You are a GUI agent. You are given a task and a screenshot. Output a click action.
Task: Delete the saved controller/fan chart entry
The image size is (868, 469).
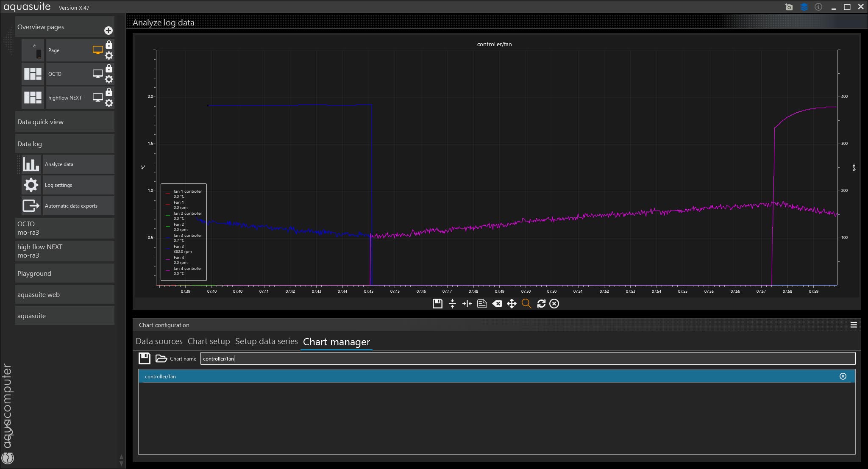click(843, 376)
